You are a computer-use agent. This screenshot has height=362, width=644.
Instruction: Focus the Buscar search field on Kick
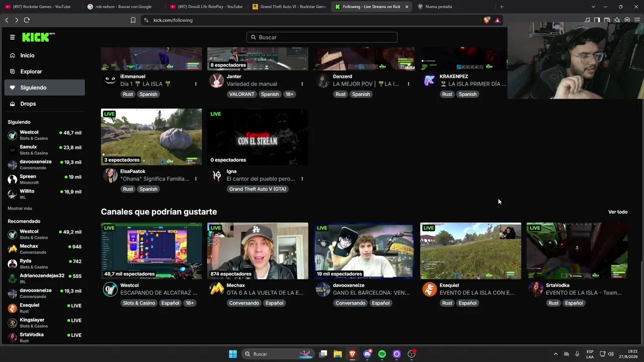[x=322, y=37]
